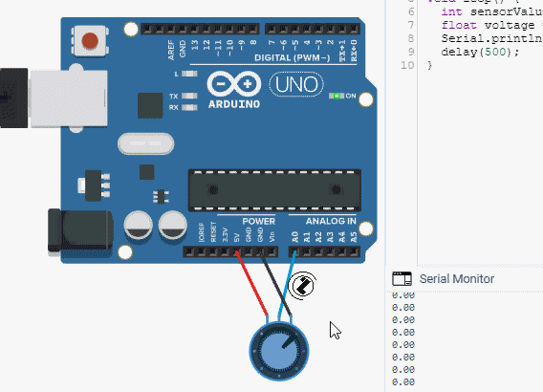Screen dimensions: 543x392
Task: Click the crystal oscillator component
Action: pyautogui.click(x=146, y=143)
